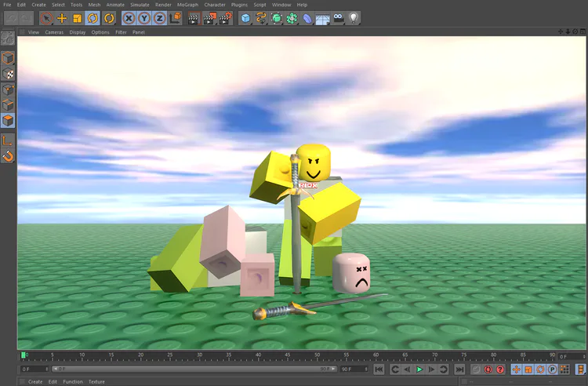Click the Make Editable icon

pyautogui.click(x=8, y=38)
